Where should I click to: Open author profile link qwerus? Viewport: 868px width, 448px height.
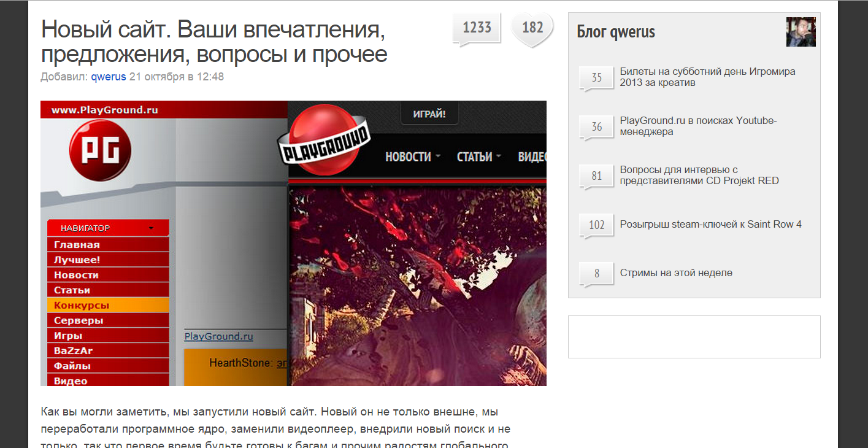[109, 77]
